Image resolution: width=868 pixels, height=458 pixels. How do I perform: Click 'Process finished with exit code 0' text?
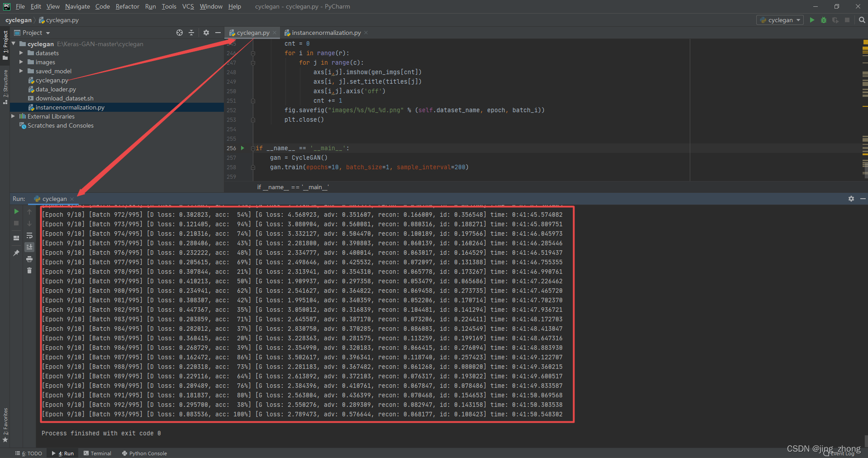pyautogui.click(x=101, y=433)
